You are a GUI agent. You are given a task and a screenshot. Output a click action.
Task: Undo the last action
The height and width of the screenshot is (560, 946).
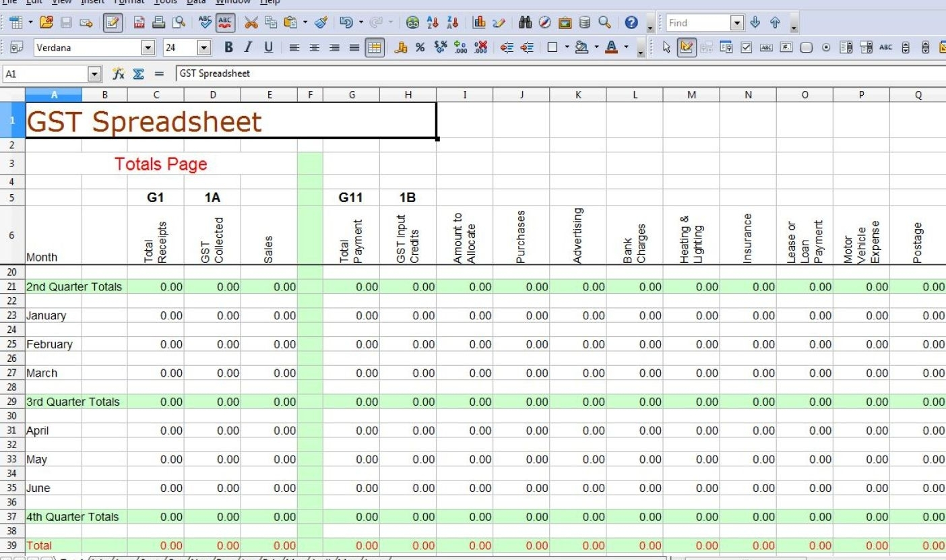(346, 23)
